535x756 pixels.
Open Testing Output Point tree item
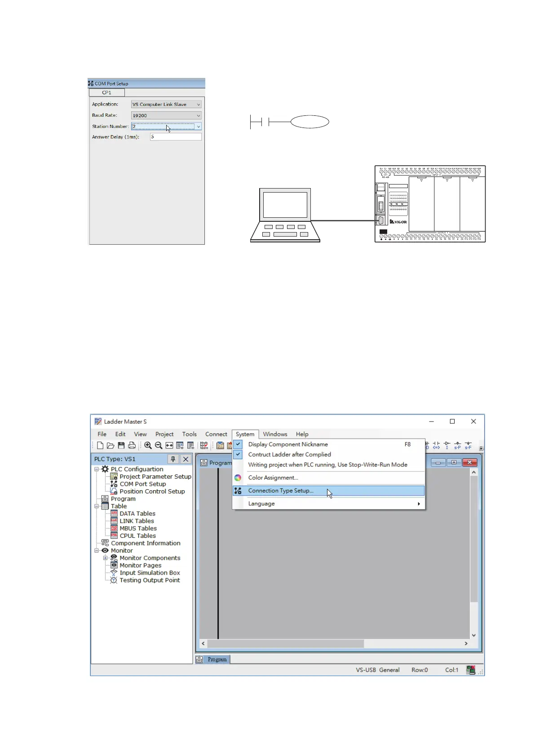tap(150, 580)
